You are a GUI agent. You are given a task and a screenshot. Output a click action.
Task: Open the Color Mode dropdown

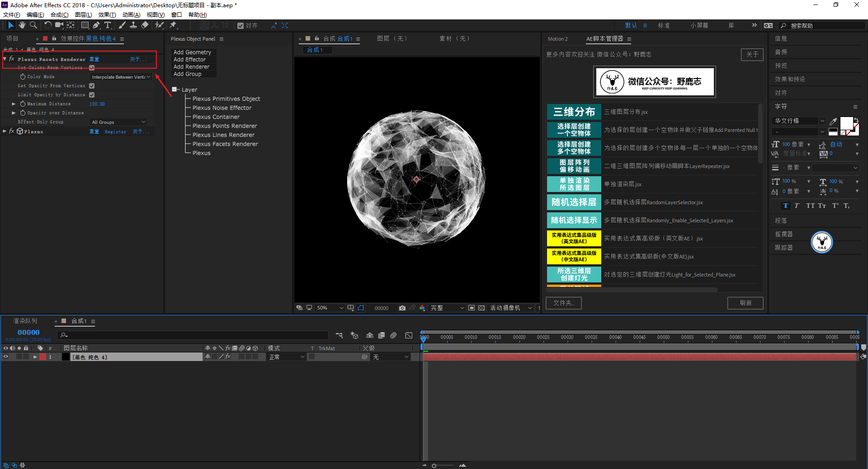point(121,77)
